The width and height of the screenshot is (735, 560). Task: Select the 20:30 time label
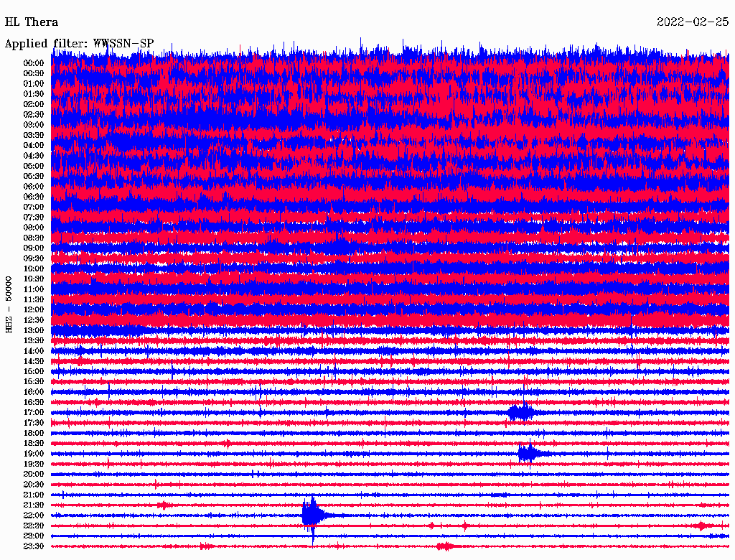(34, 485)
